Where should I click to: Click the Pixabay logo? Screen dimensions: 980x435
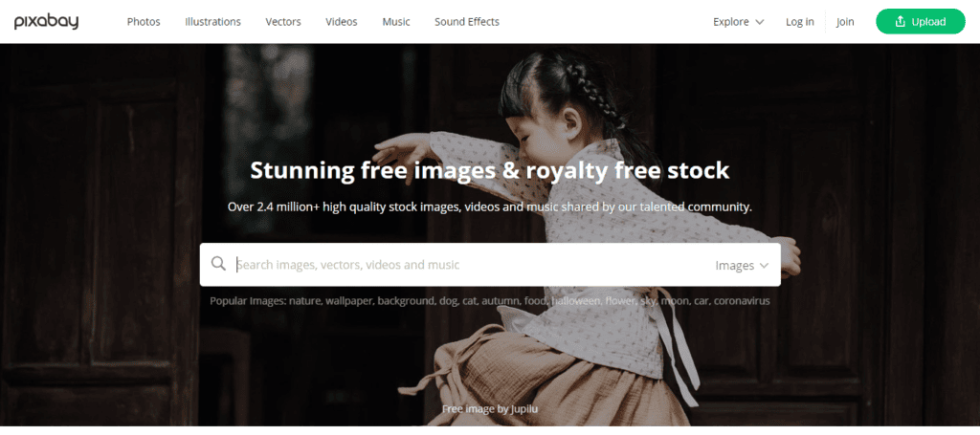tap(46, 22)
